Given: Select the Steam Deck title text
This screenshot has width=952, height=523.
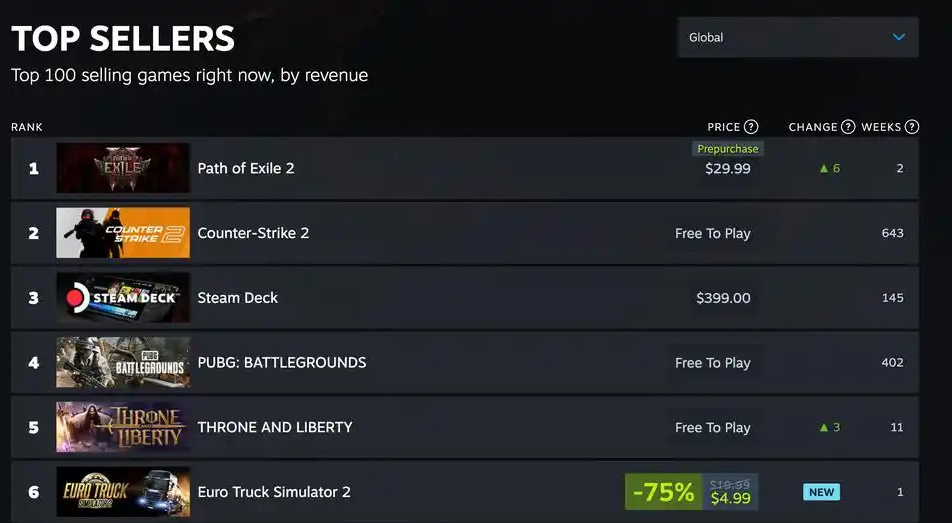Looking at the screenshot, I should pyautogui.click(x=238, y=297).
